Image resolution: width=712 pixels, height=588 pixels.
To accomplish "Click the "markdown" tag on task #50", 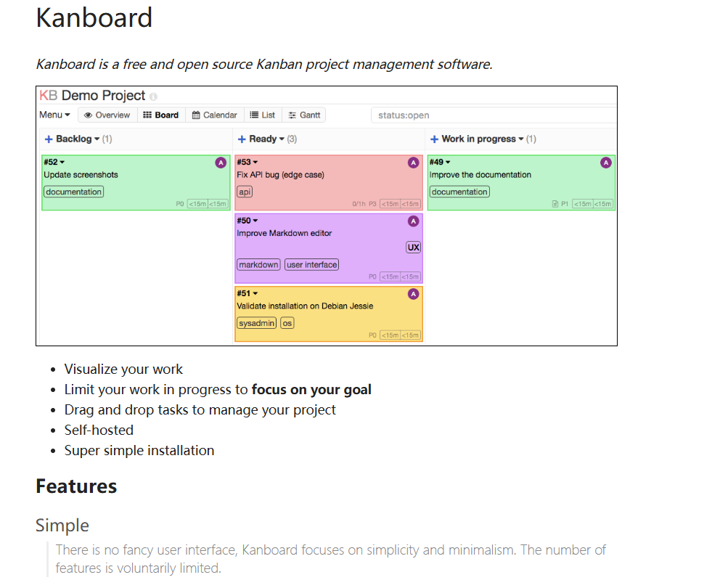I will [x=258, y=265].
